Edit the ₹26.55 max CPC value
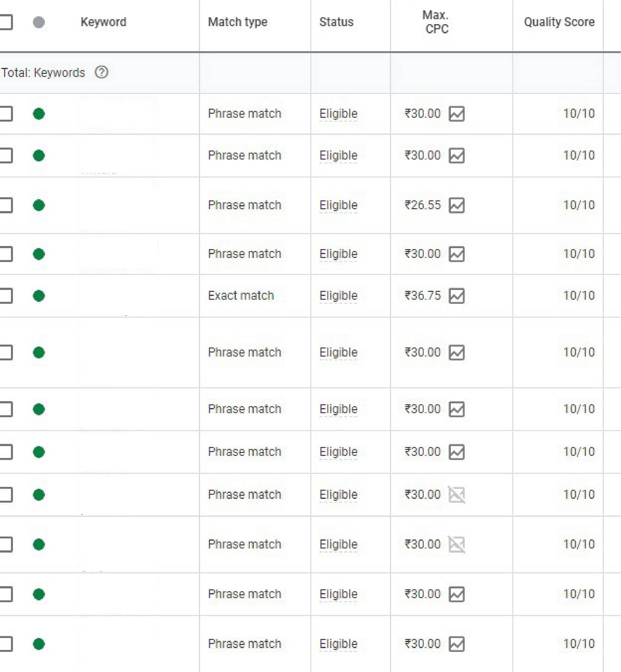 click(x=423, y=205)
